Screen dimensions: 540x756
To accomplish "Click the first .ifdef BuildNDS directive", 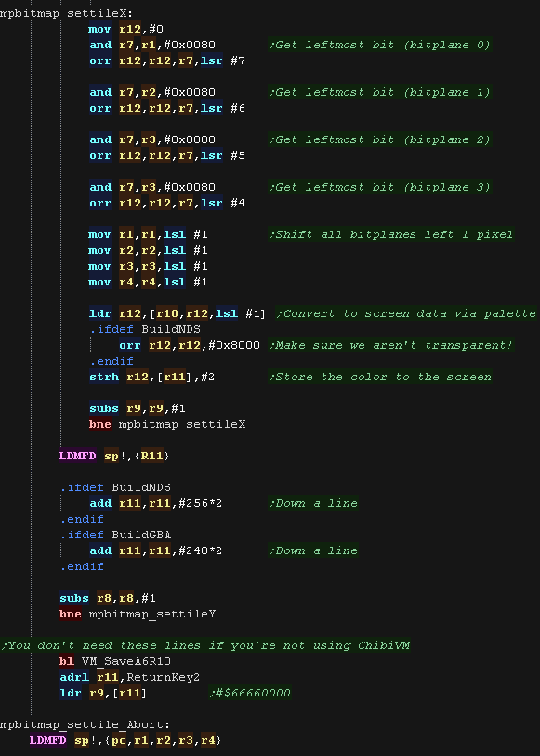I will 145,329.
